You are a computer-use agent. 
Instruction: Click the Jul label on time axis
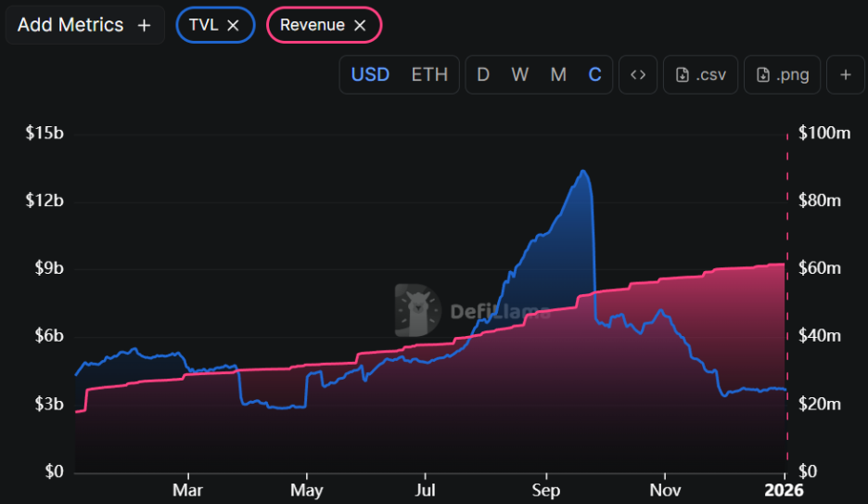pyautogui.click(x=425, y=490)
